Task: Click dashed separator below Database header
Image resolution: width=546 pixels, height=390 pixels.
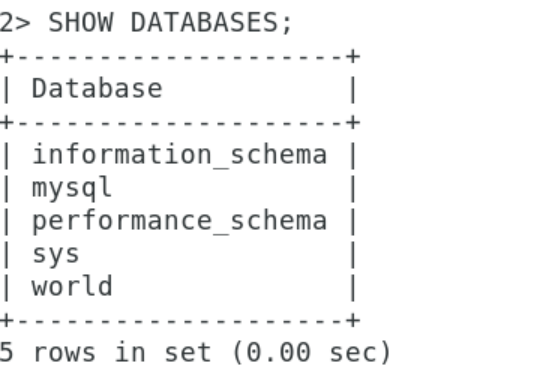Action: 180,123
